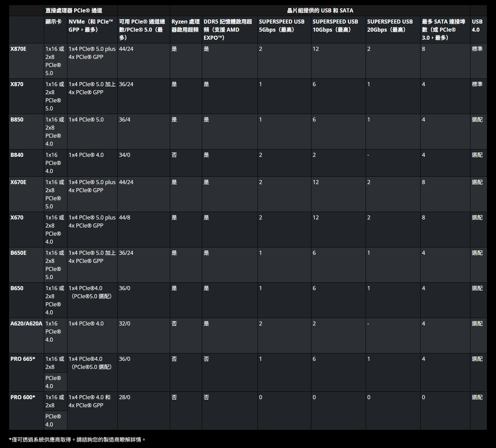Click X870E graphics 1x16 或 2x8 cell
This screenshot has width=496, height=448.
tap(55, 61)
